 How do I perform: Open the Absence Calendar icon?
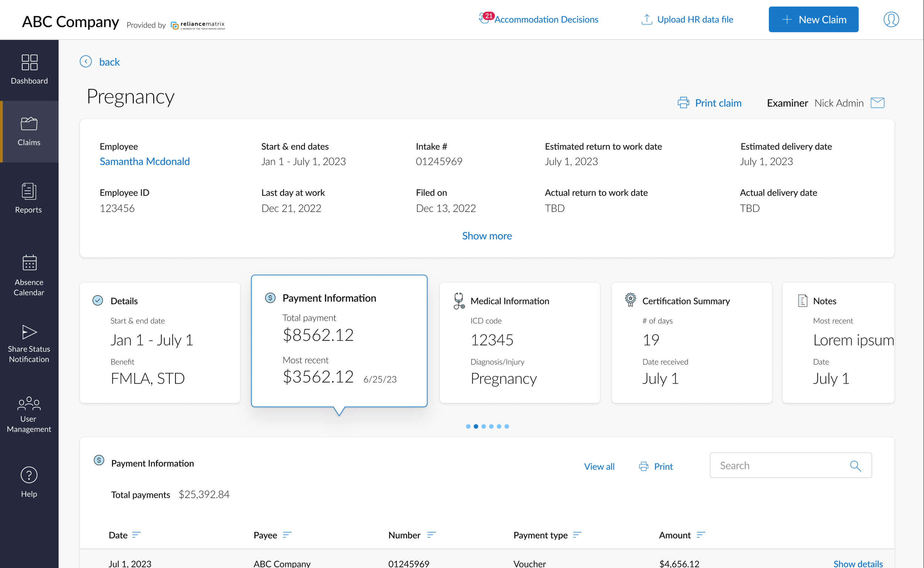point(29,263)
